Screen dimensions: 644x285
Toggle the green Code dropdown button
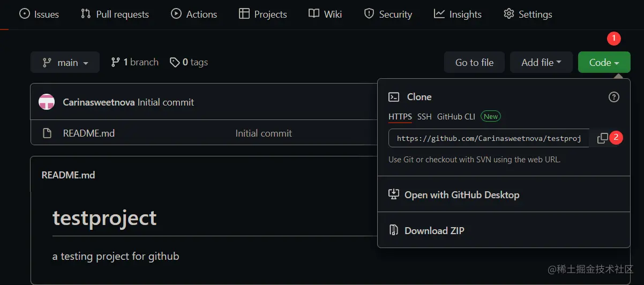coord(604,63)
